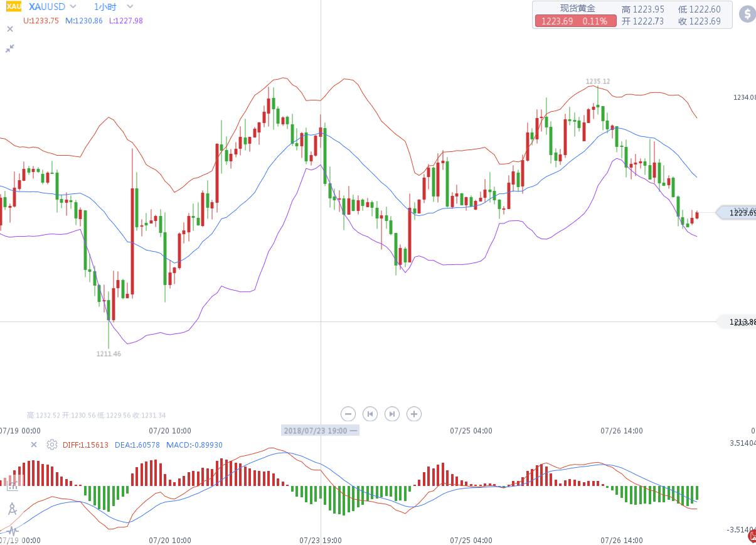Open the indicators waveform icon
The height and width of the screenshot is (545, 756).
(x=12, y=531)
